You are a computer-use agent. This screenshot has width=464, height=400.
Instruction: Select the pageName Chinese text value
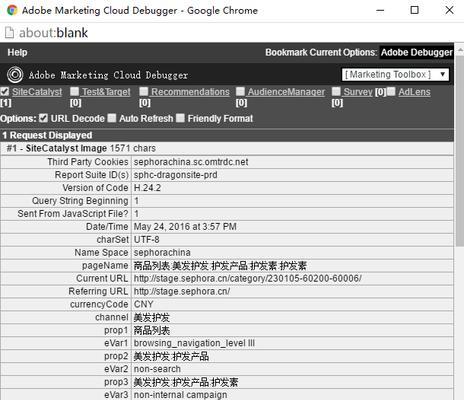pos(220,266)
